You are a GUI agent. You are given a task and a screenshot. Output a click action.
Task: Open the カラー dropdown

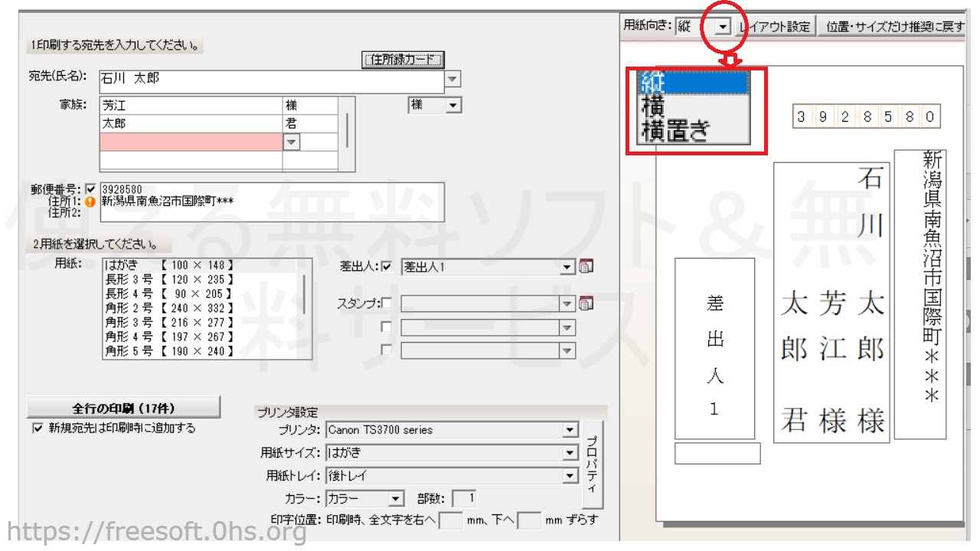click(395, 499)
